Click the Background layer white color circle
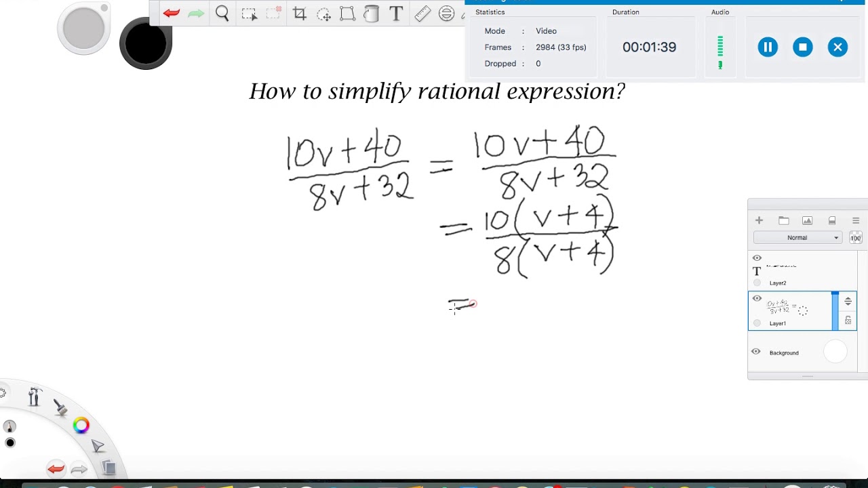The height and width of the screenshot is (488, 868). coord(835,352)
